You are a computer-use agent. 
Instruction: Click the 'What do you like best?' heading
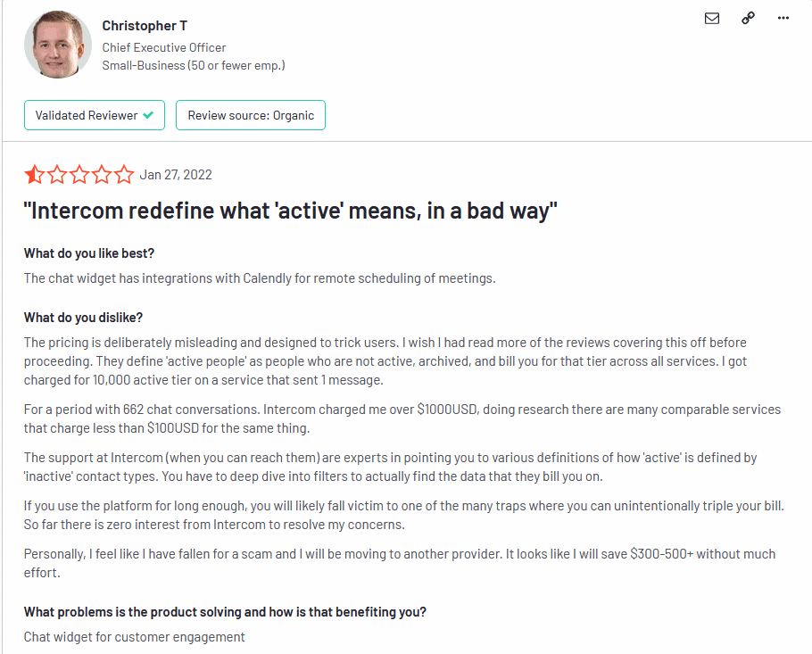(89, 253)
